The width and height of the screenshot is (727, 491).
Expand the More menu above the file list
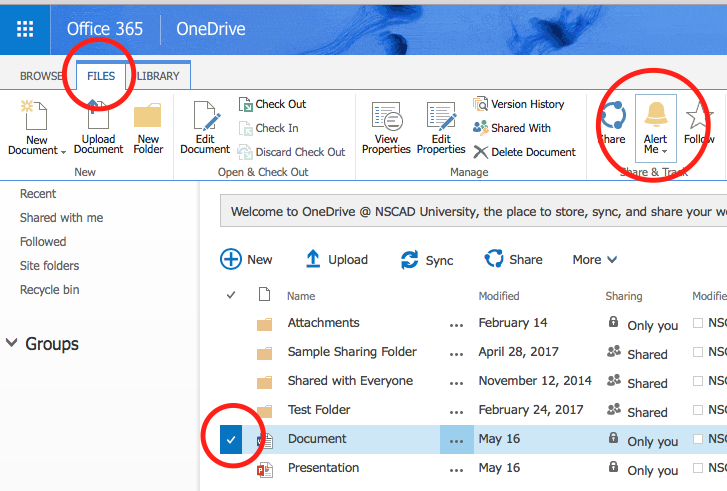point(595,260)
